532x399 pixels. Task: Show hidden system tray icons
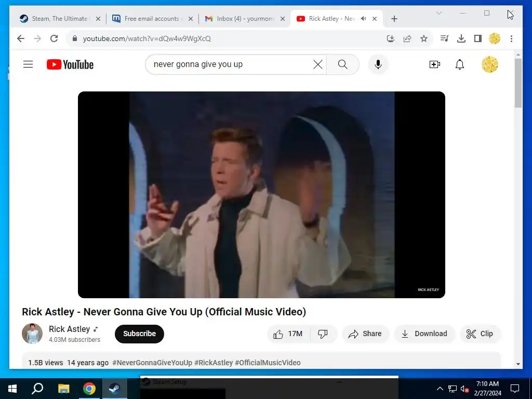tap(440, 389)
